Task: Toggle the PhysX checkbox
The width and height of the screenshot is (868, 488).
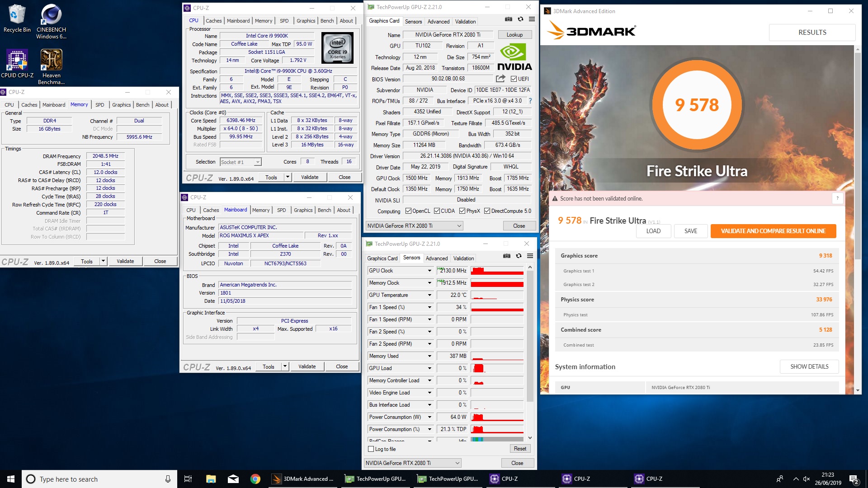Action: coord(462,211)
